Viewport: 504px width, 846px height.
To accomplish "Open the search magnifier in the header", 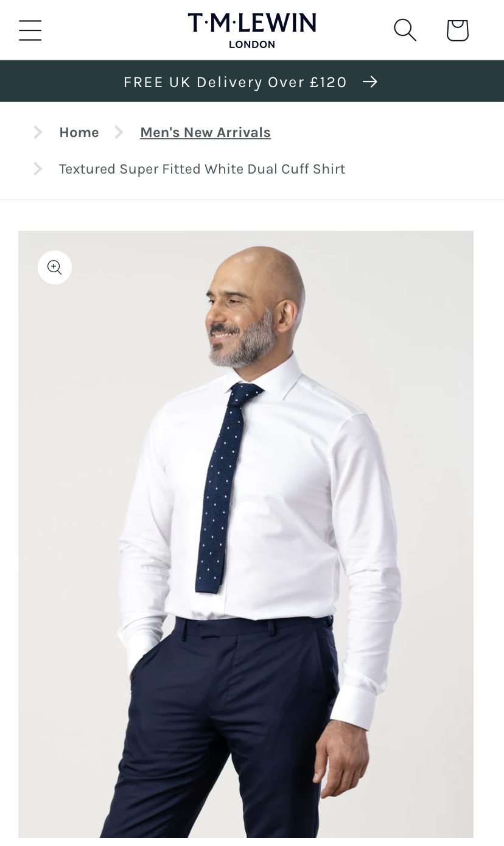I will click(x=405, y=30).
